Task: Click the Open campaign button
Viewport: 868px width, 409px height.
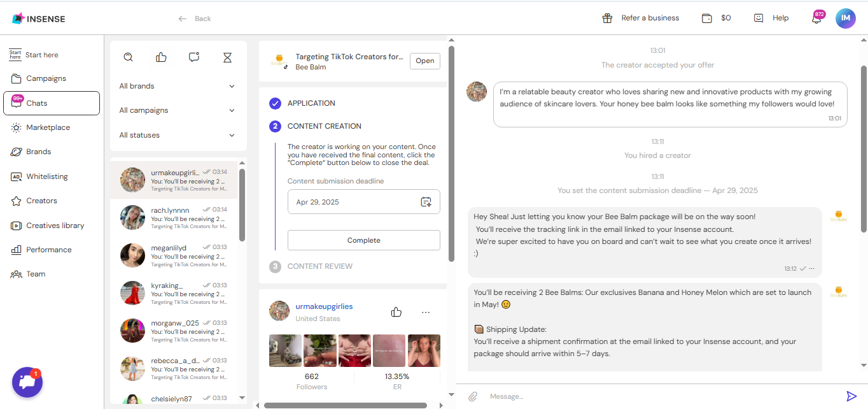Action: tap(425, 61)
